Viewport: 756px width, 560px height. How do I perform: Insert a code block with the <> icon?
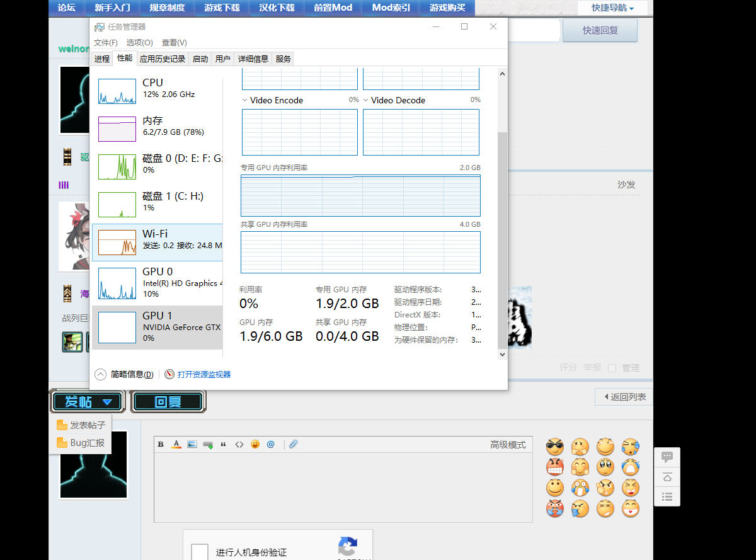(239, 444)
